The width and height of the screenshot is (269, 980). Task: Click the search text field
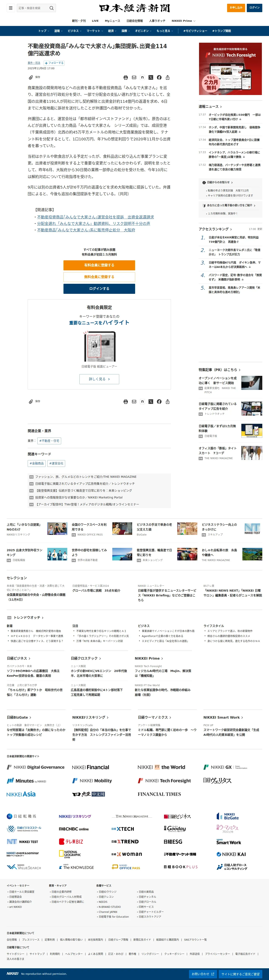pyautogui.click(x=33, y=8)
